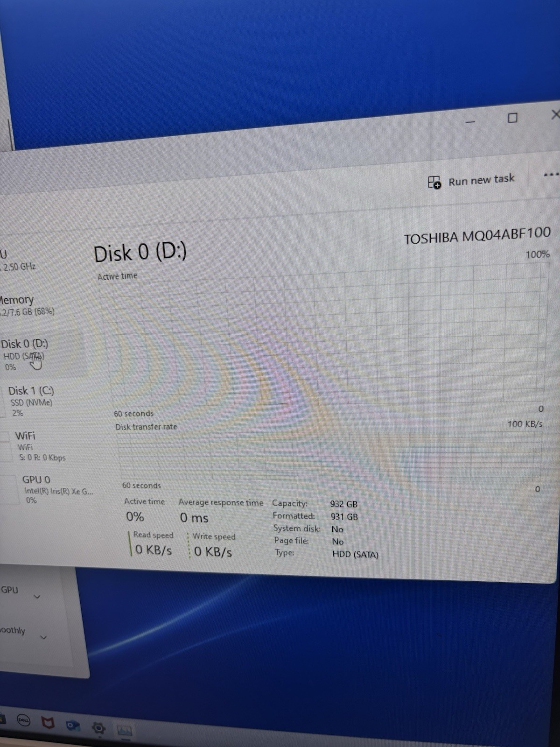The width and height of the screenshot is (560, 747).
Task: Open the Dell app on the taskbar
Action: [23, 720]
